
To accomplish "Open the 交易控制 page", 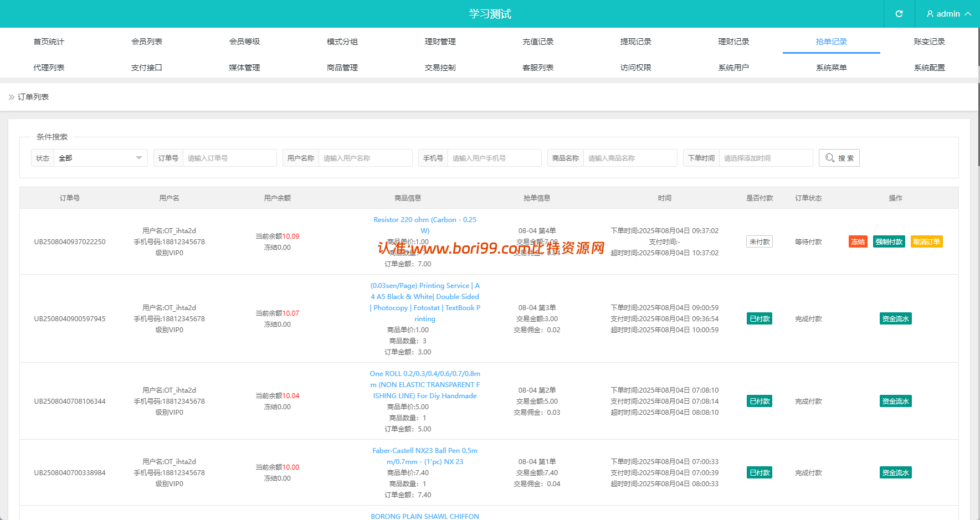I will click(440, 68).
